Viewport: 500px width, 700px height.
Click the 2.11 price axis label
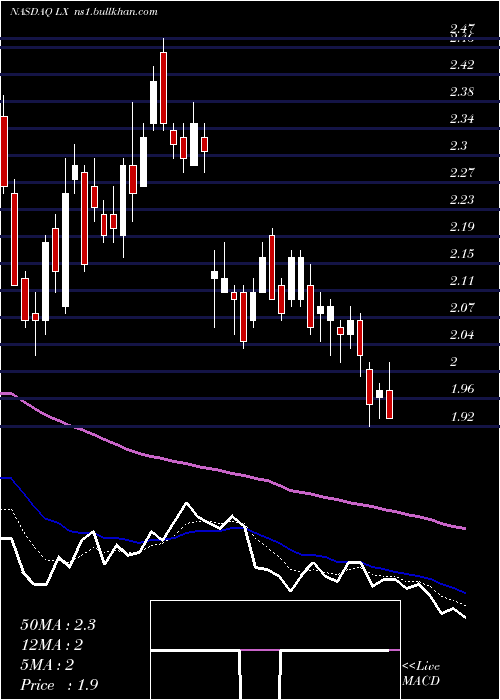click(462, 281)
